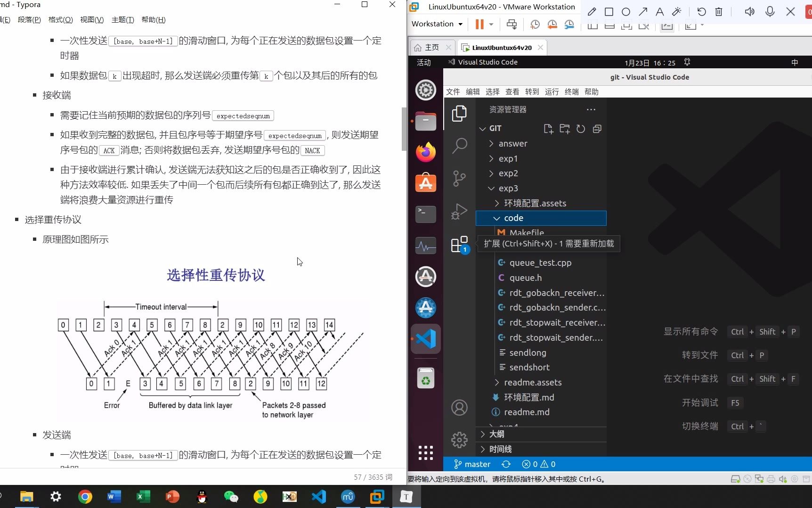Click the Typora vertical scrollbar

[403, 130]
